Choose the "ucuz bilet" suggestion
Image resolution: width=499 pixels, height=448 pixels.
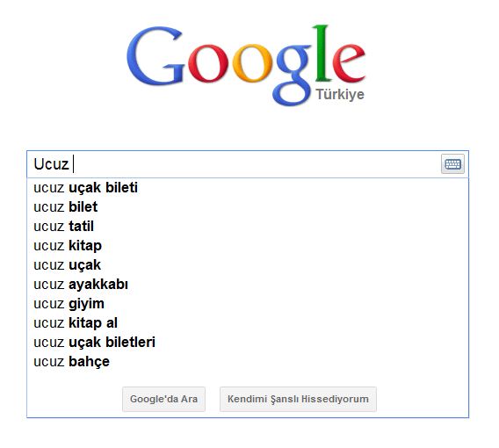pyautogui.click(x=248, y=207)
